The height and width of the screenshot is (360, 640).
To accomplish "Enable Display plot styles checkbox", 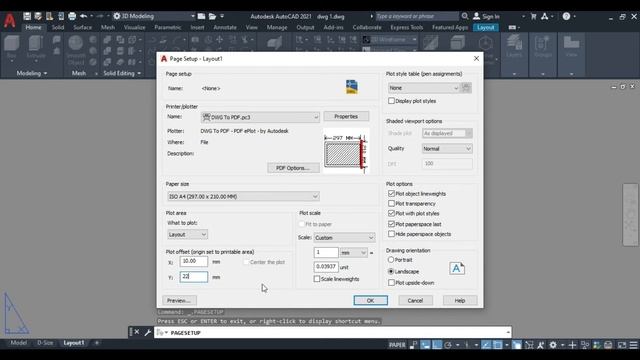I will click(x=391, y=101).
